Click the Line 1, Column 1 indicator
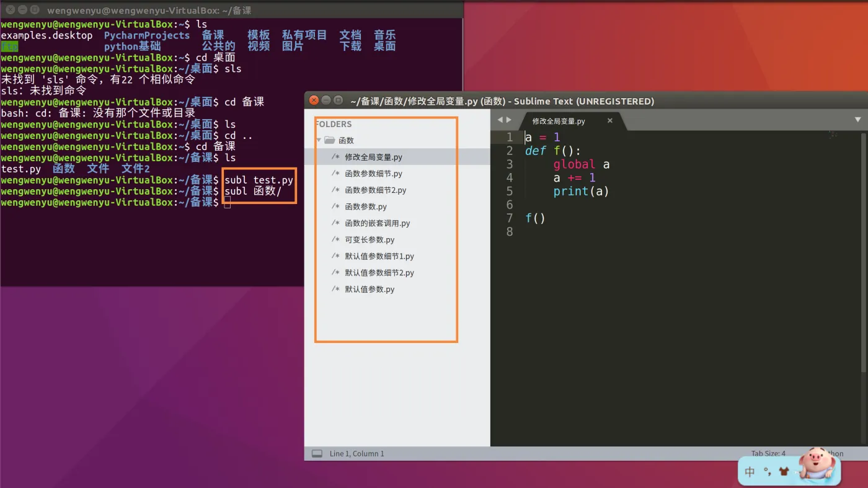Viewport: 868px width, 488px height. 357,453
